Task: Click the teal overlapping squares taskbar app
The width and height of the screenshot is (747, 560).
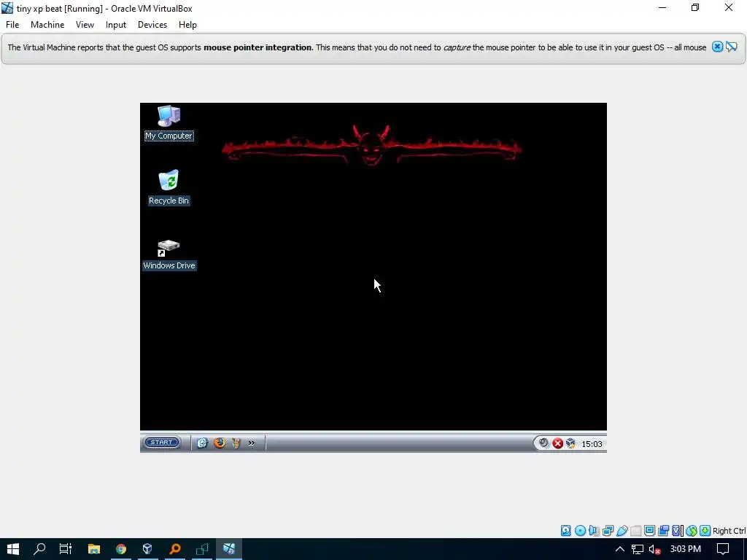Action: pyautogui.click(x=202, y=549)
